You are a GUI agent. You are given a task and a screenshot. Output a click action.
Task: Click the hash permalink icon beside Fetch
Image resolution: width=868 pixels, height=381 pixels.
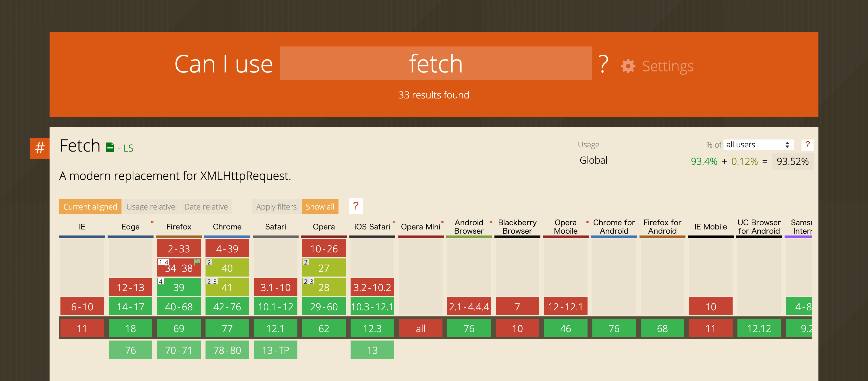[40, 148]
